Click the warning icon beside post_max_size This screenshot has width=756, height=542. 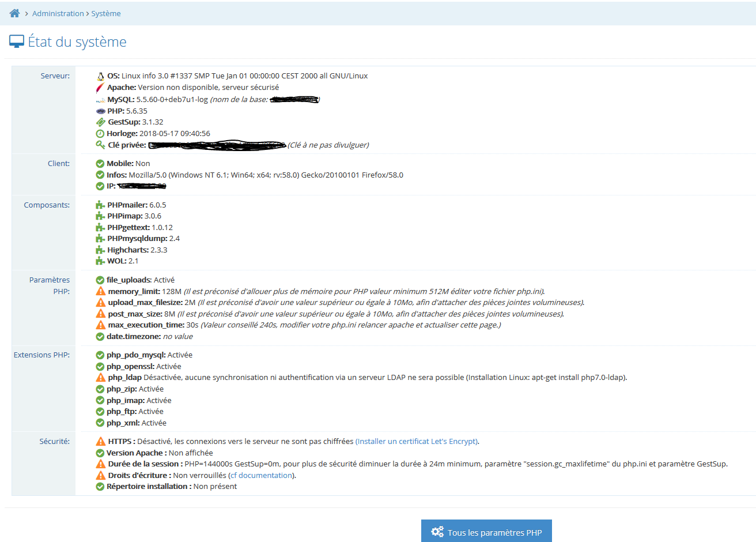(101, 314)
